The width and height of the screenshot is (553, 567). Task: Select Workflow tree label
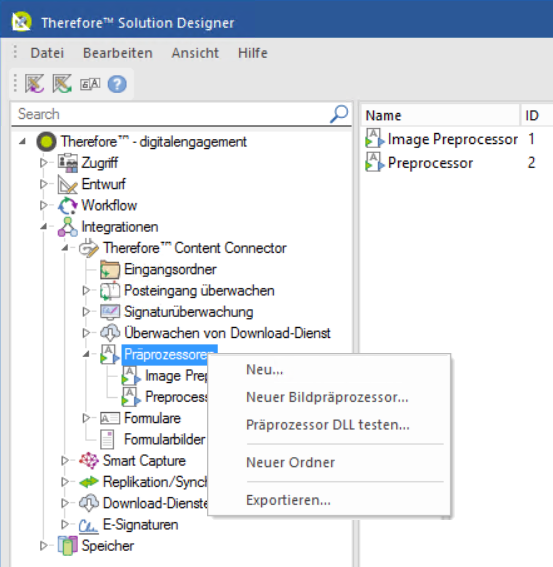109,205
